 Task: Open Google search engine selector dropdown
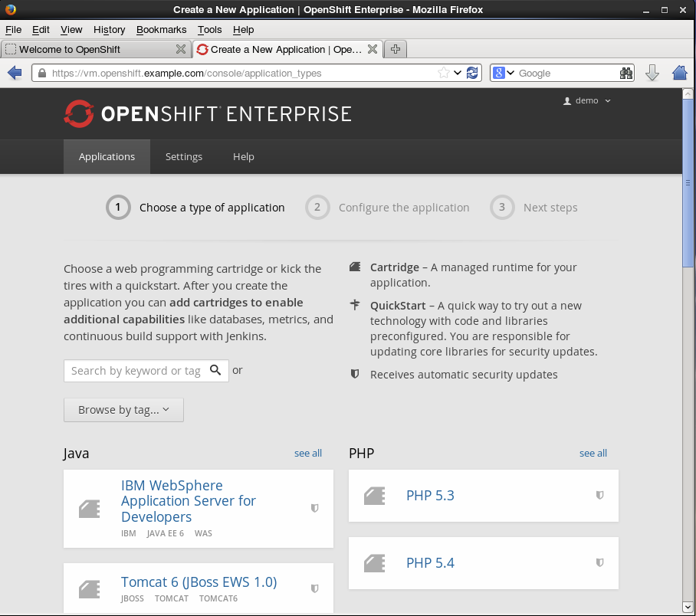pos(504,73)
